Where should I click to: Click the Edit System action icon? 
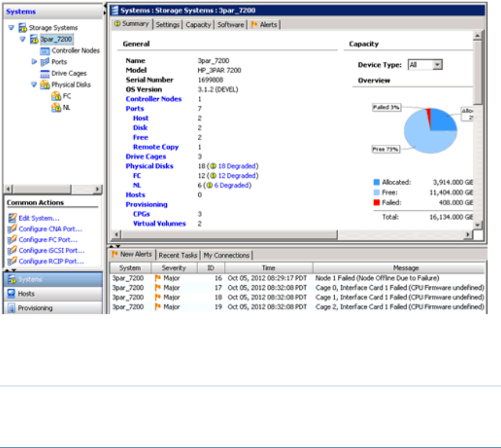point(11,218)
